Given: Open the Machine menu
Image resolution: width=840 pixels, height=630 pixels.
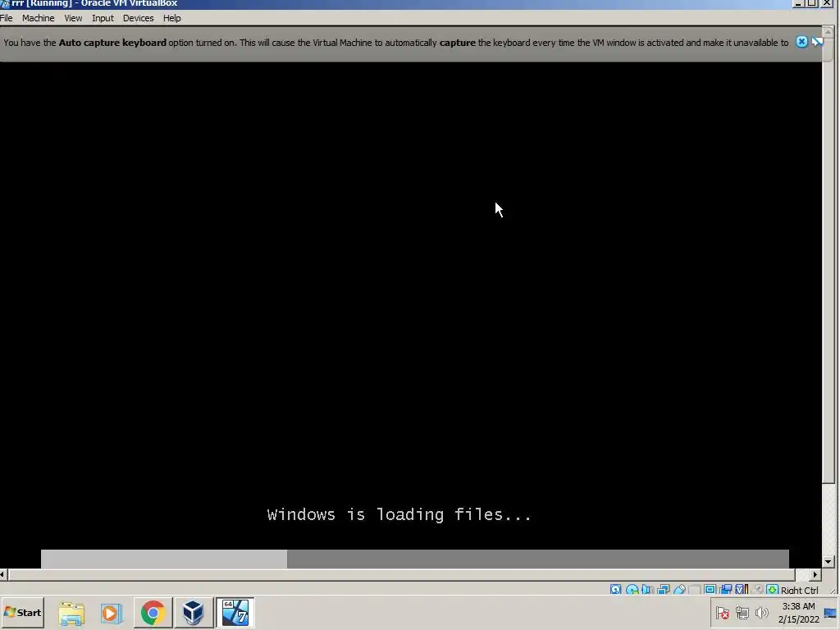Looking at the screenshot, I should (x=38, y=18).
